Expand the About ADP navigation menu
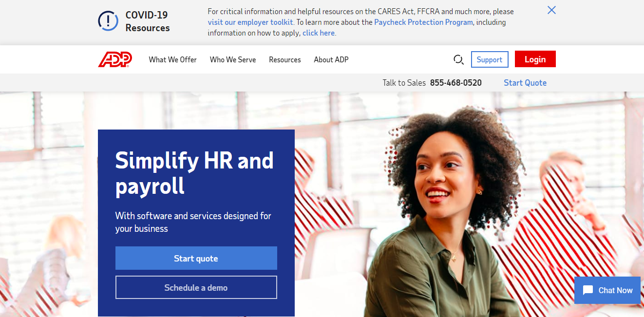Viewport: 644px width, 317px height. click(331, 59)
